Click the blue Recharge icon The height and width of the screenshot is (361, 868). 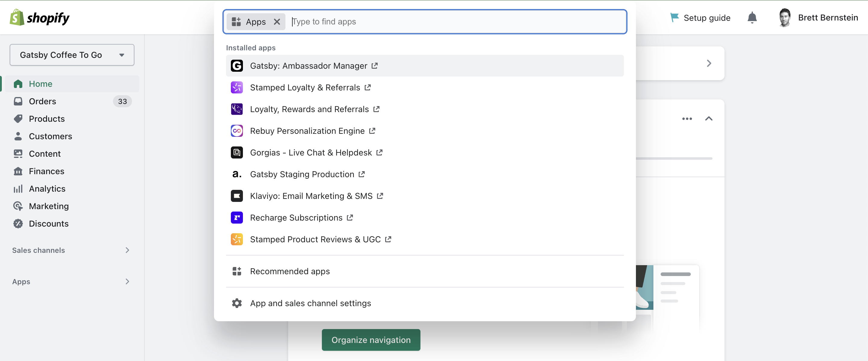pyautogui.click(x=237, y=218)
